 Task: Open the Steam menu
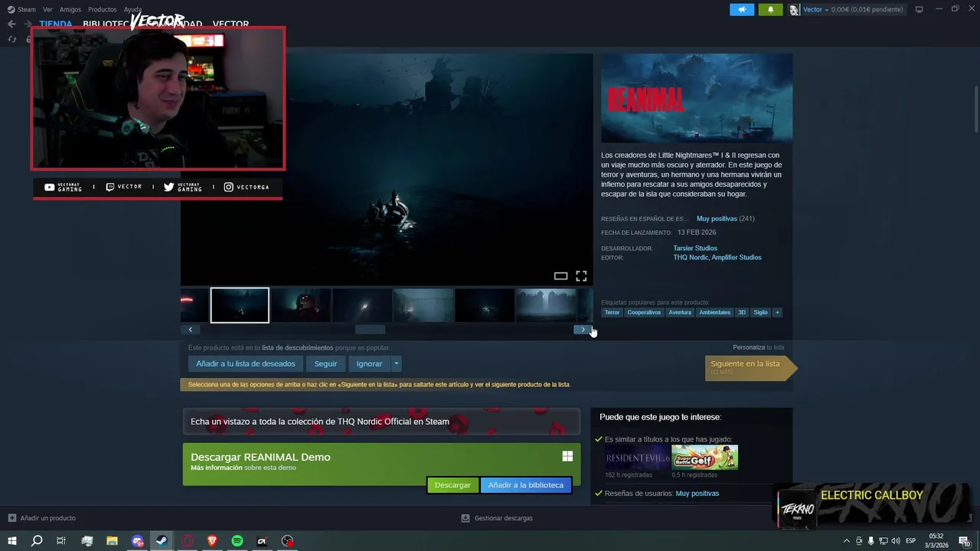click(x=26, y=9)
